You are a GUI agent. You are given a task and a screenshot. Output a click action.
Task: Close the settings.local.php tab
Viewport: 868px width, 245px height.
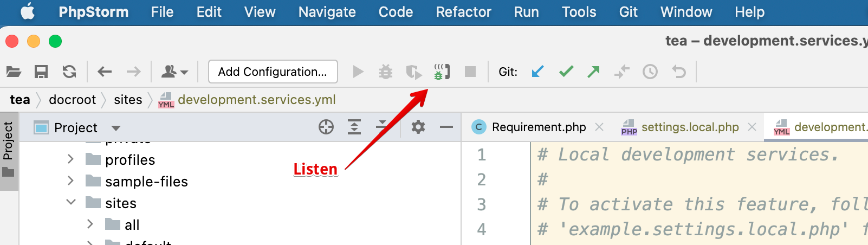(x=752, y=127)
